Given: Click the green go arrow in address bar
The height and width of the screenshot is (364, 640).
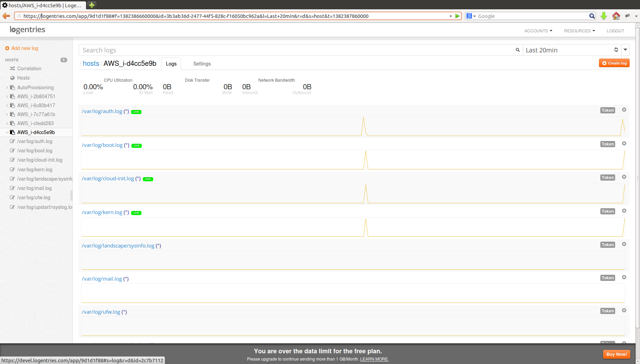Looking at the screenshot, I should (457, 16).
